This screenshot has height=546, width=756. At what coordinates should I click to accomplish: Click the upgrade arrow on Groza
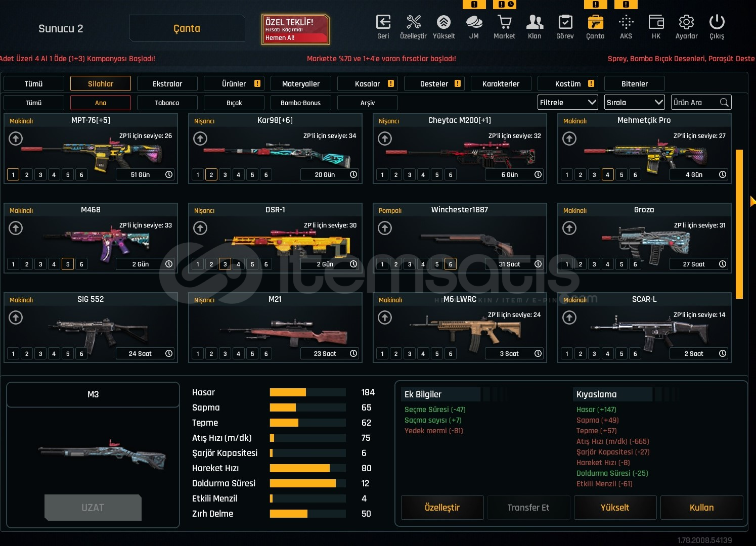[569, 228]
